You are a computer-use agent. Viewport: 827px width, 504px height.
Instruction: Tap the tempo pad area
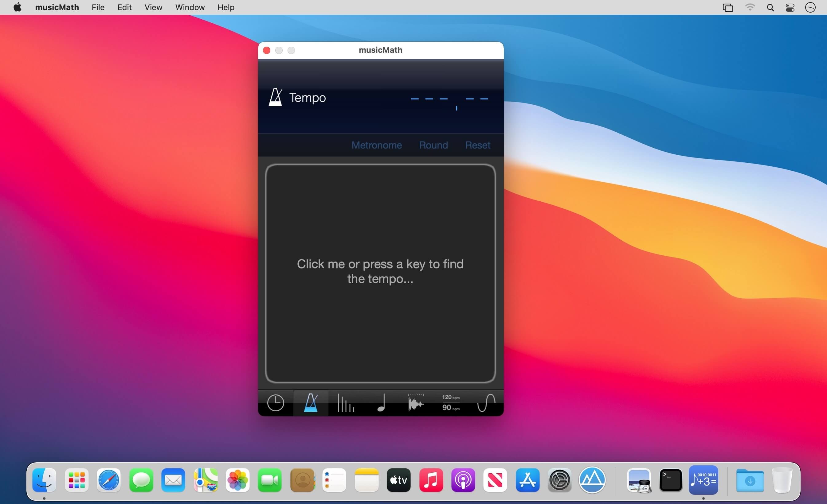(x=380, y=273)
